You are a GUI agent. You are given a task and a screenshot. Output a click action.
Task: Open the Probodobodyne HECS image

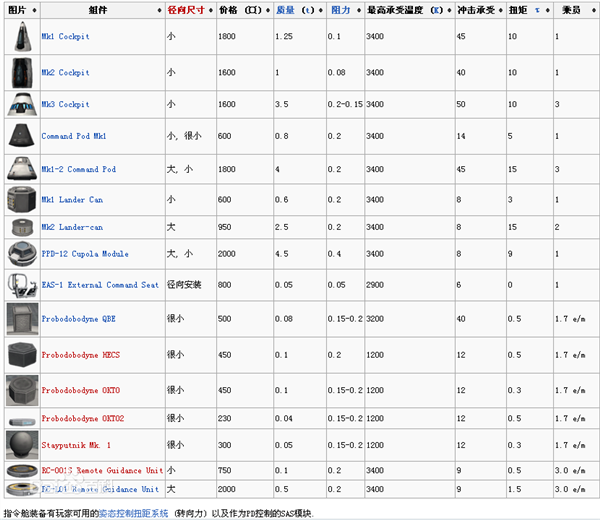(22, 355)
